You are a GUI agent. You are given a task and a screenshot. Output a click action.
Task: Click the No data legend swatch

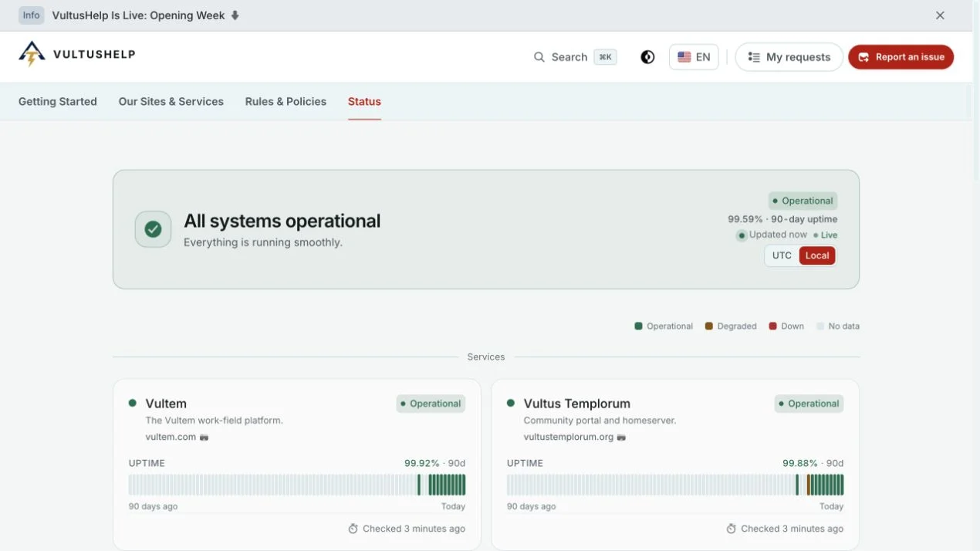820,326
